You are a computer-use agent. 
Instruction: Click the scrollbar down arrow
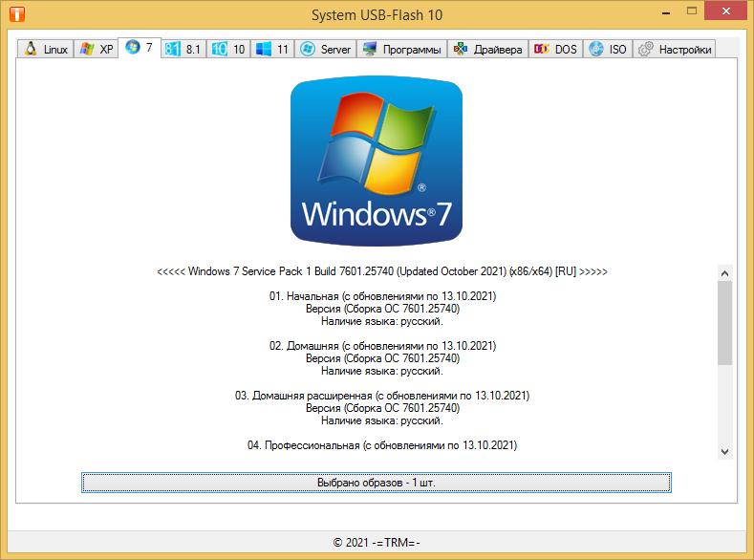[725, 452]
